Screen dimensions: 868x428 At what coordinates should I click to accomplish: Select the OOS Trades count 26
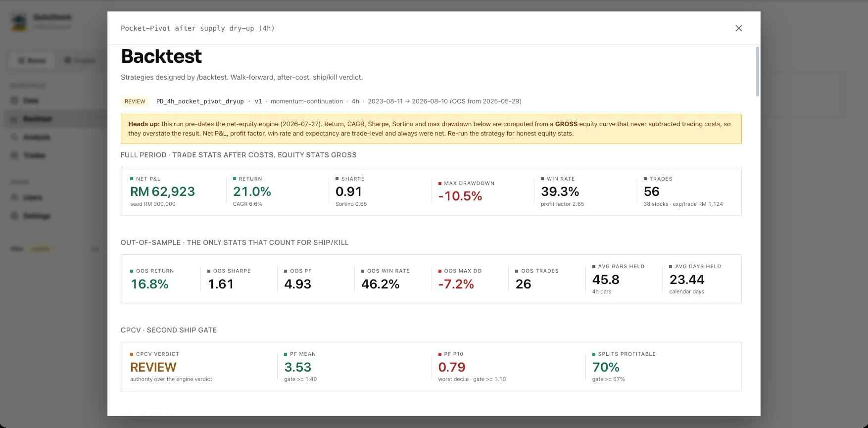click(x=523, y=284)
